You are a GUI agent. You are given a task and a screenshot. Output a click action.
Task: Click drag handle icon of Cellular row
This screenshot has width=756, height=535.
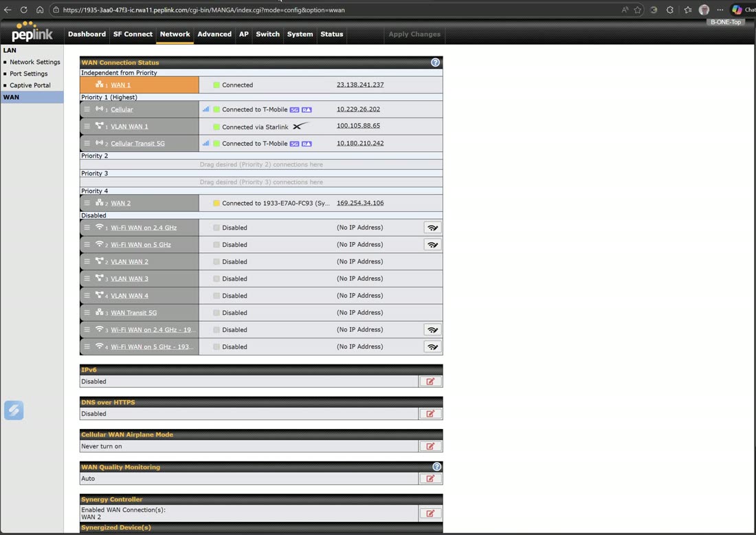pos(87,109)
